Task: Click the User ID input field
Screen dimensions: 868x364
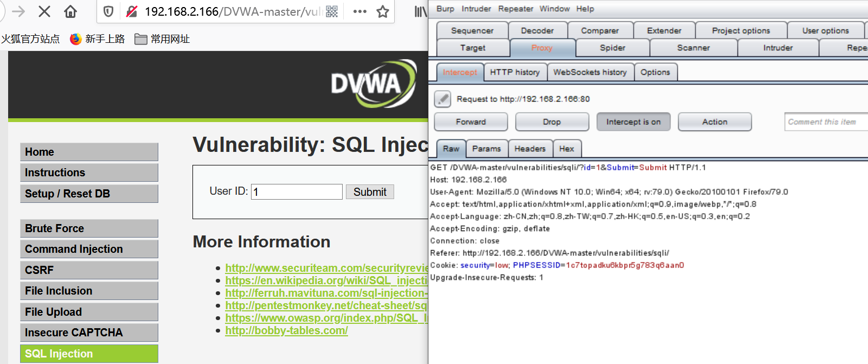Action: [x=297, y=192]
